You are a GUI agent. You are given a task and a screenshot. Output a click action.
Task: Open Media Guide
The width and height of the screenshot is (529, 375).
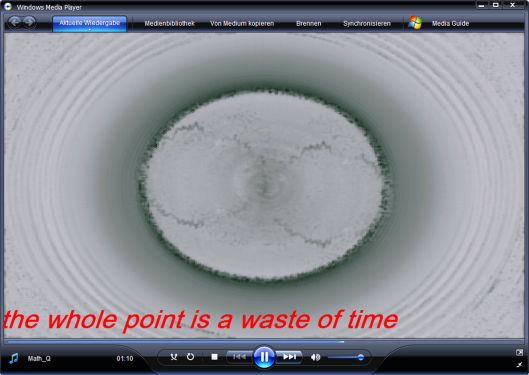pyautogui.click(x=450, y=24)
